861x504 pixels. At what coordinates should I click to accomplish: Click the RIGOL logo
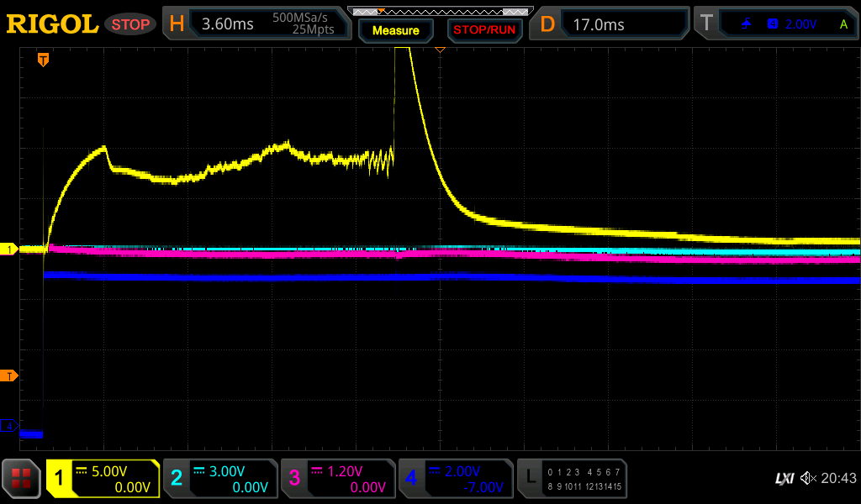click(x=52, y=24)
